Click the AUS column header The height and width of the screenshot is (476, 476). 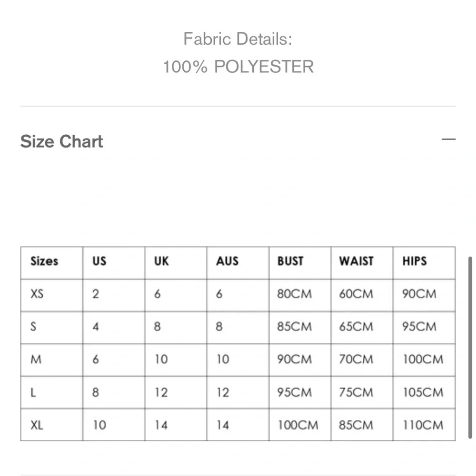pyautogui.click(x=227, y=261)
